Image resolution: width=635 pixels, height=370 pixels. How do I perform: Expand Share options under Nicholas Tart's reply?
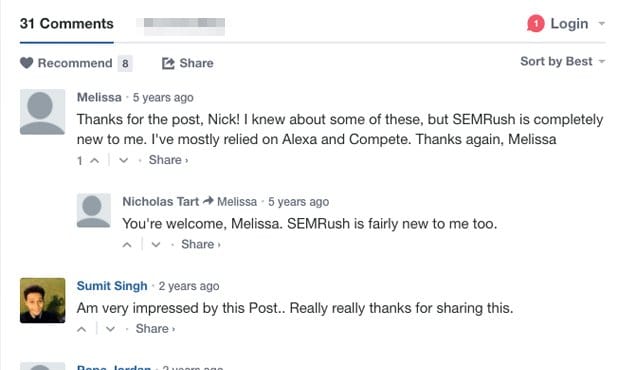(201, 244)
